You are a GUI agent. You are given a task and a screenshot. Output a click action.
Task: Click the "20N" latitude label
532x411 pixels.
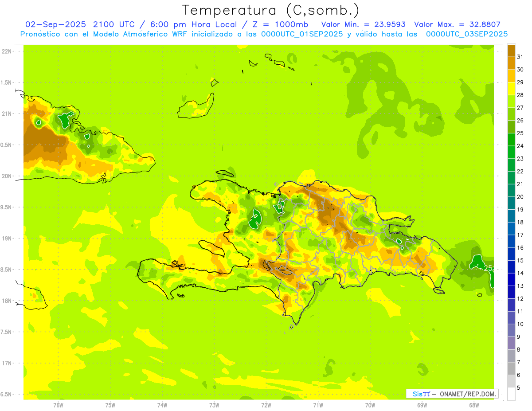coord(6,176)
